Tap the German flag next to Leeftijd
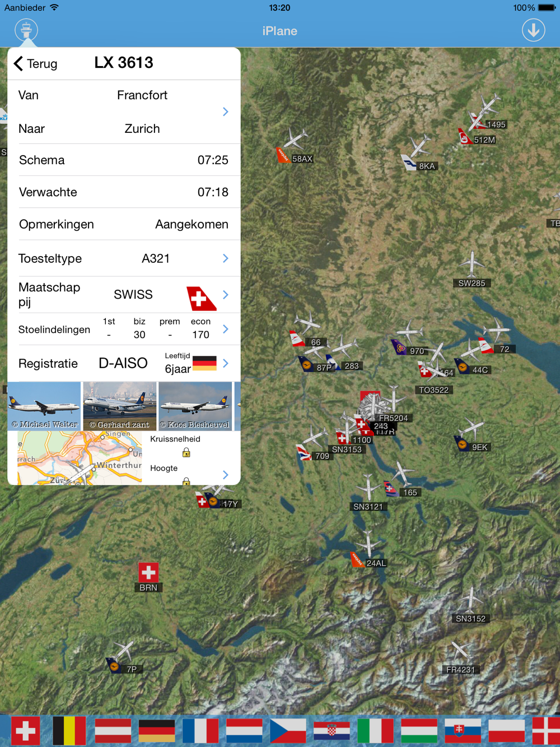The width and height of the screenshot is (560, 747). 204,363
